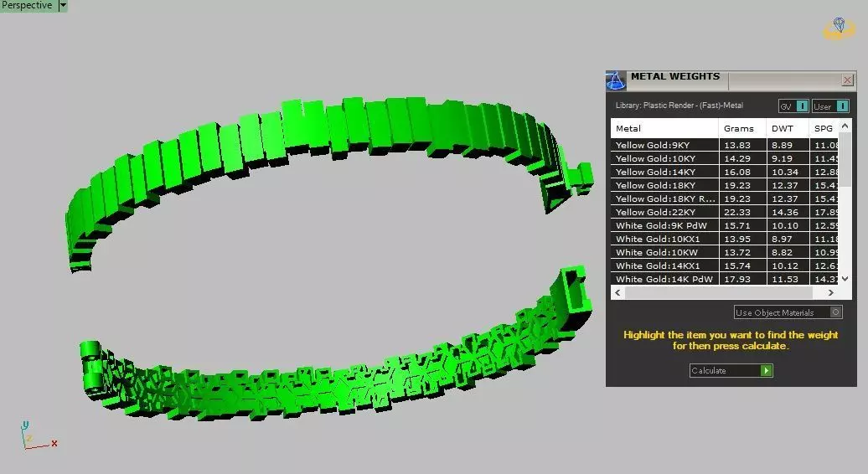Click the gold gem logo icon in viewport corner
868x474 pixels.
[840, 28]
